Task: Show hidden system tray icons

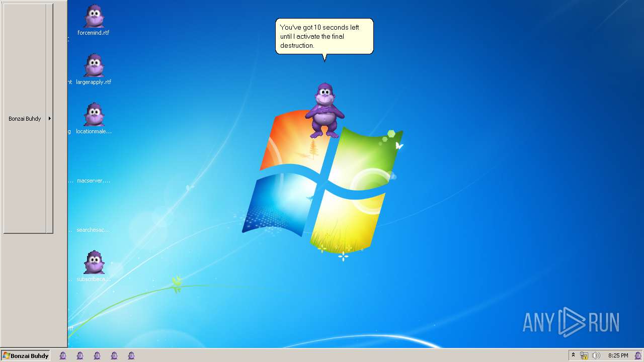Action: [x=573, y=355]
